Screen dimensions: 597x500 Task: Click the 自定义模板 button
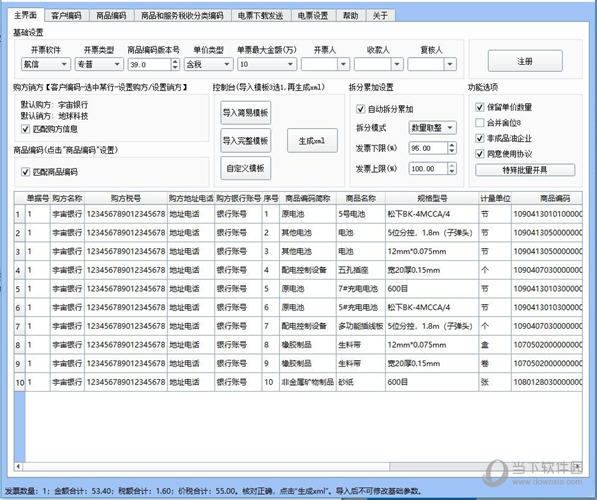[246, 168]
